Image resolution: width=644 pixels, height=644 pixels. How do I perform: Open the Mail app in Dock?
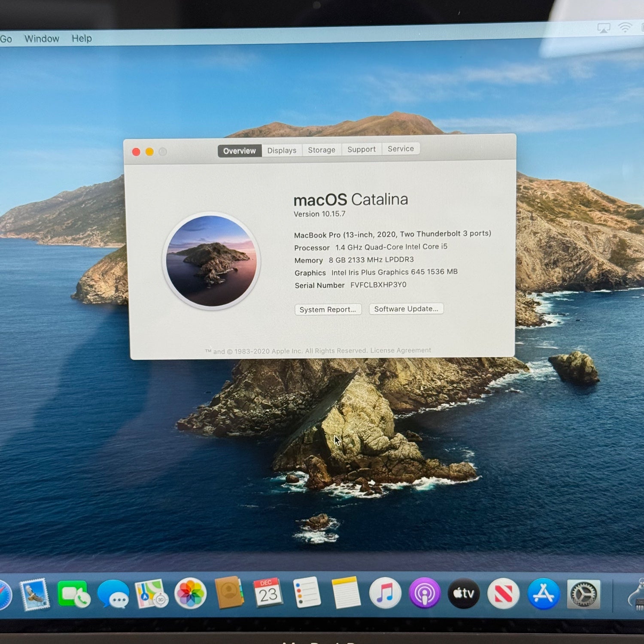(35, 594)
